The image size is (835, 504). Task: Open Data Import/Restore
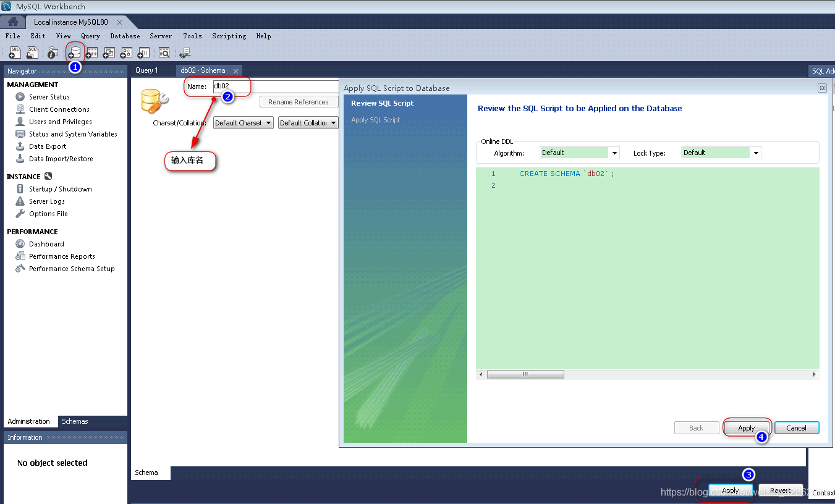pyautogui.click(x=61, y=159)
